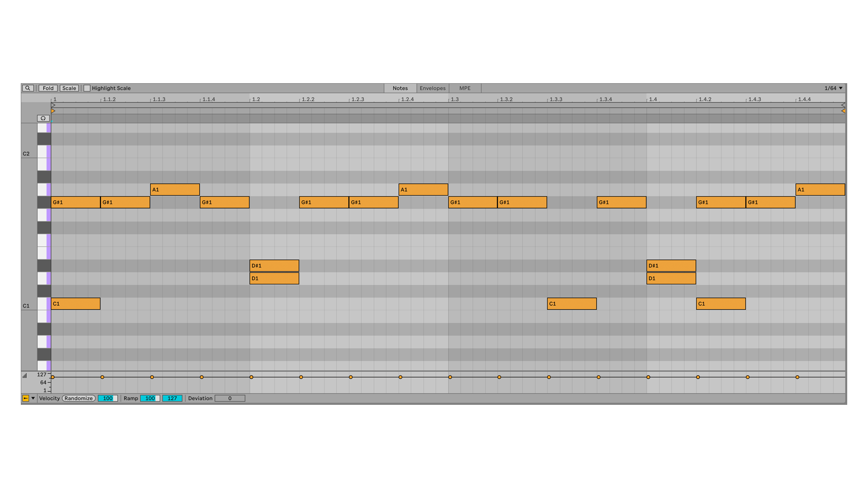
Task: Select the A1 note starting at 1.1.3
Action: tap(175, 189)
